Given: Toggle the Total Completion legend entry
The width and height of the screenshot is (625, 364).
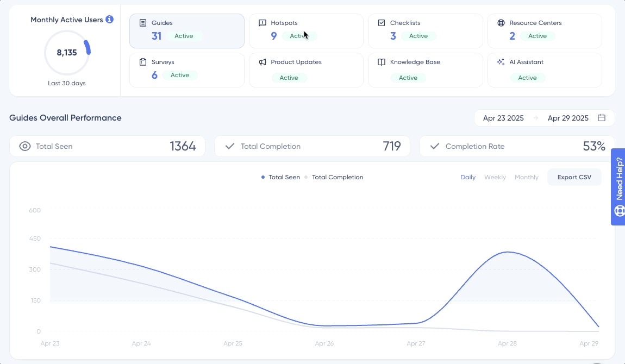Looking at the screenshot, I should pyautogui.click(x=337, y=177).
